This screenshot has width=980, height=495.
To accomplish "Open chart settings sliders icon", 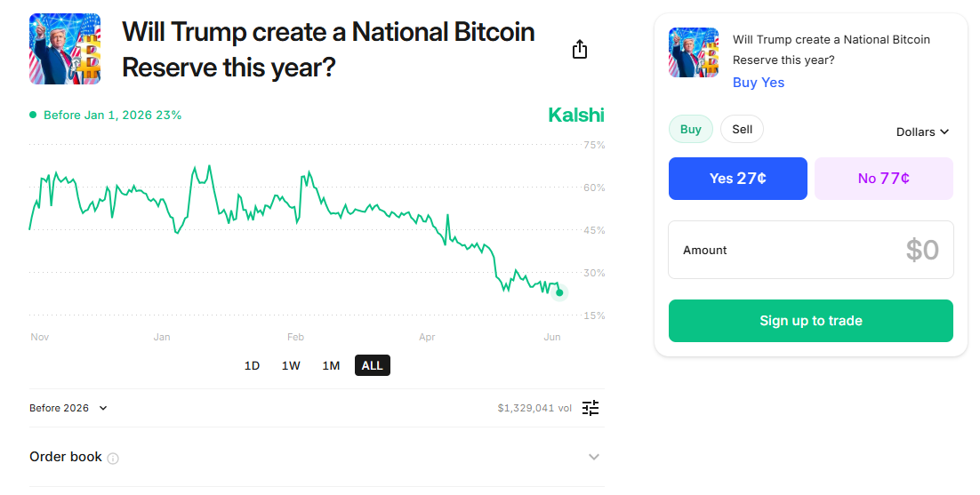I will pos(590,408).
